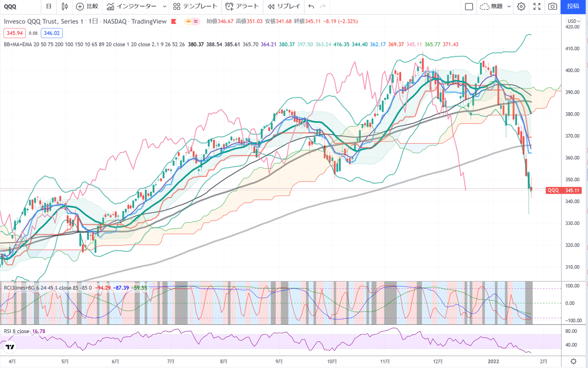The width and height of the screenshot is (588, 368).
Task: Click the 11月 label on time axis
Action: point(385,362)
